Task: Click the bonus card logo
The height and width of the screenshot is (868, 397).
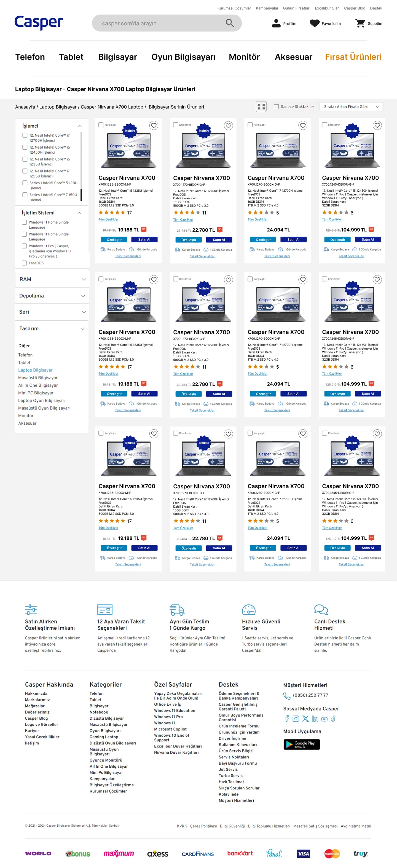Action: tap(78, 853)
